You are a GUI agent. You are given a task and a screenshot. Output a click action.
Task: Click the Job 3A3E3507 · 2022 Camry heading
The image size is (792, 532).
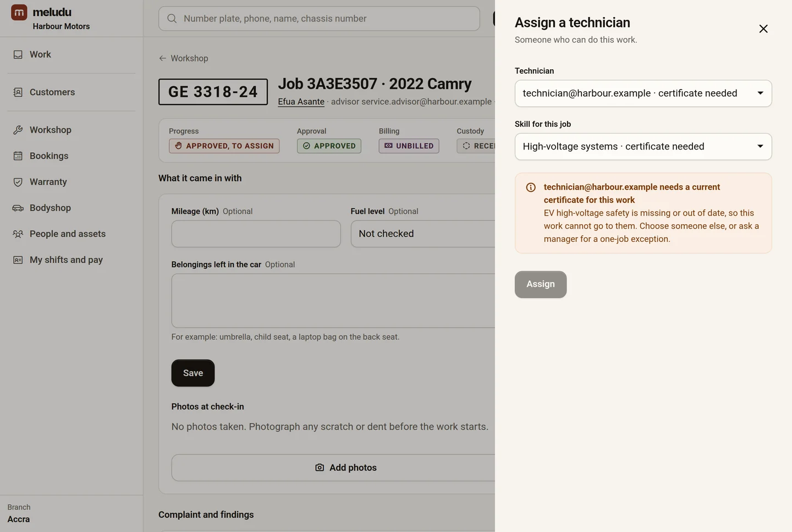coord(375,84)
